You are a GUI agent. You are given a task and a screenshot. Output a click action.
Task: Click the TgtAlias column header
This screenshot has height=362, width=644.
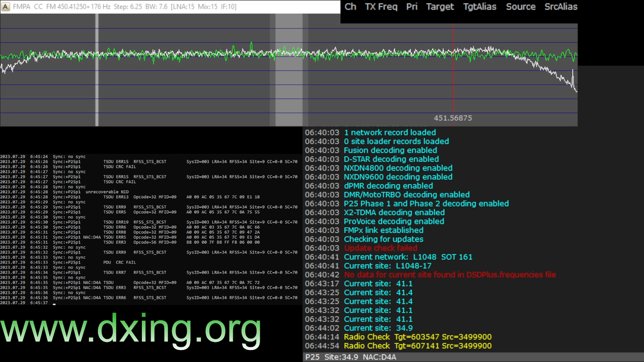(x=479, y=7)
